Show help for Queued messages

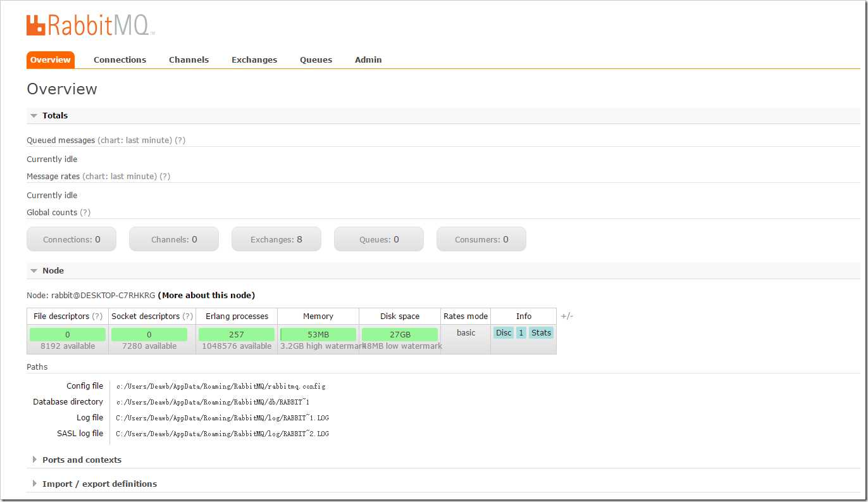180,140
